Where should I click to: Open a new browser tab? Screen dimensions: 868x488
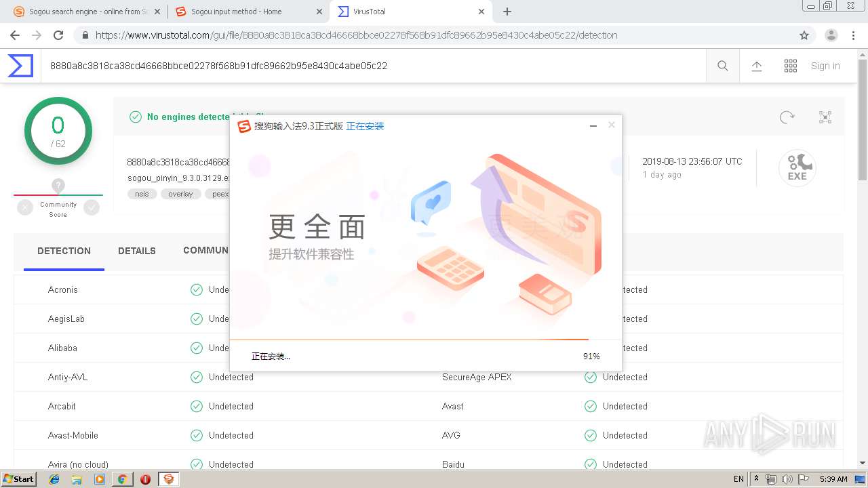(x=507, y=12)
